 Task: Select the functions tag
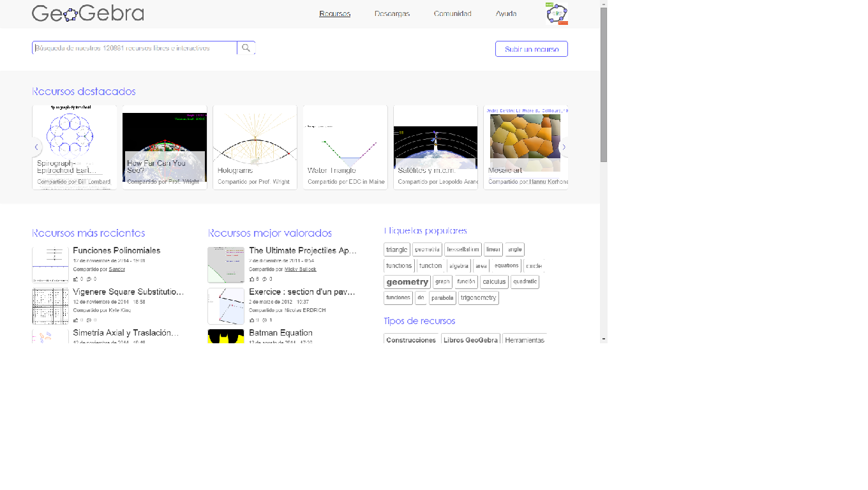pyautogui.click(x=399, y=265)
